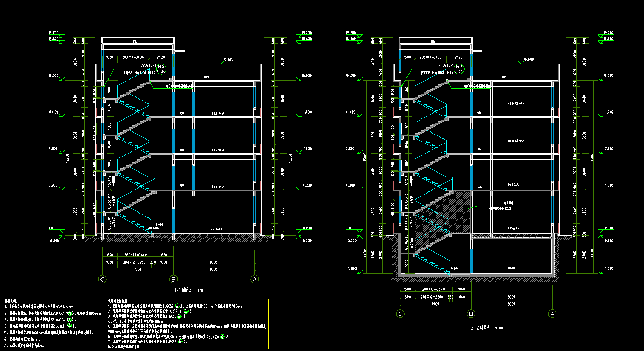Click the detail callout circle atop 1-1 stairs

click(x=160, y=68)
